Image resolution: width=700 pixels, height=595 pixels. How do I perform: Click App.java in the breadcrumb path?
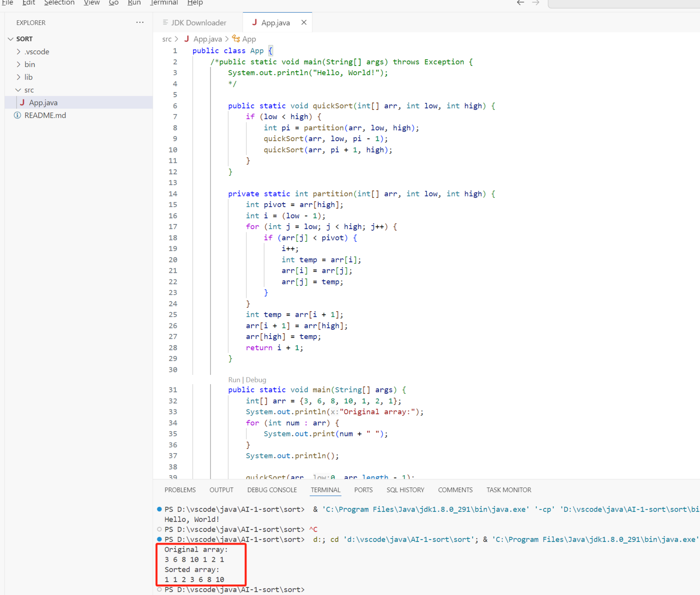click(x=207, y=39)
